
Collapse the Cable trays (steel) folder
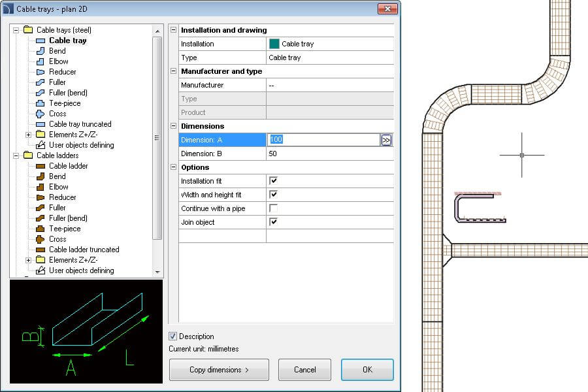(16, 30)
